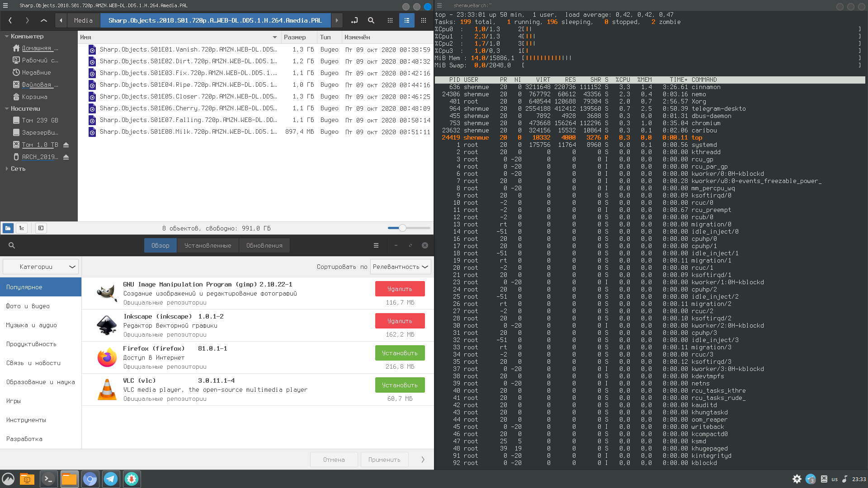Open software manager hamburger menu
The height and width of the screenshot is (488, 868).
tap(376, 246)
